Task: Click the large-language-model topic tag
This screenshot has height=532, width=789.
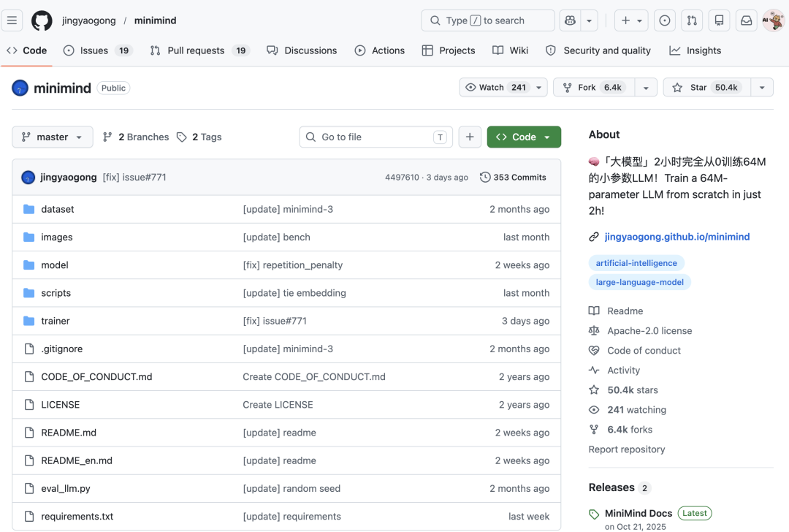Action: point(639,282)
